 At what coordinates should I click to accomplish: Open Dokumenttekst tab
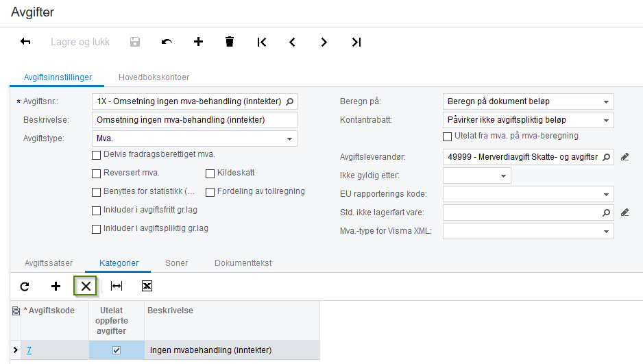click(x=243, y=263)
